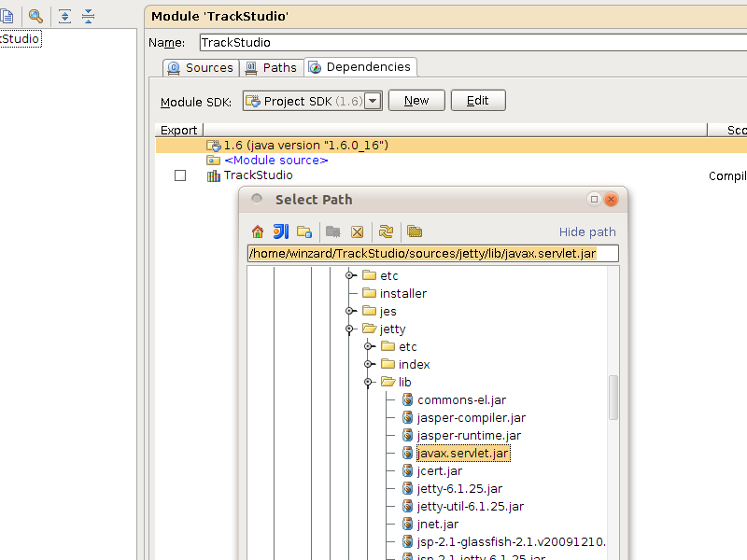Image resolution: width=747 pixels, height=560 pixels.
Task: Click the greyed-out module folder toolbar icon
Action: coord(333,231)
